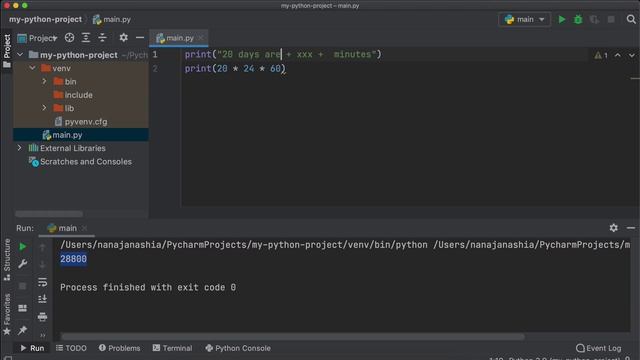Open the Project view selector dropdown
The width and height of the screenshot is (640, 360).
tap(38, 38)
